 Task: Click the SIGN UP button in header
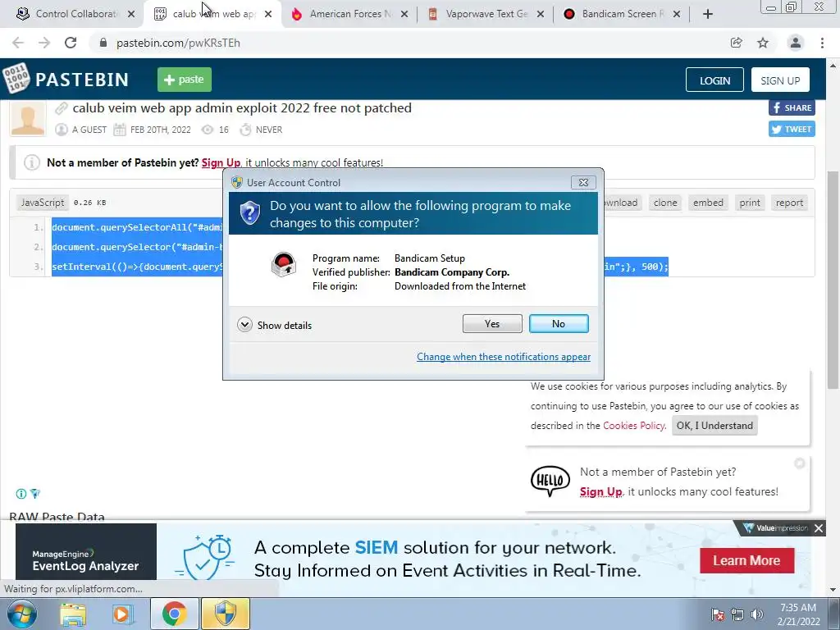tap(780, 80)
